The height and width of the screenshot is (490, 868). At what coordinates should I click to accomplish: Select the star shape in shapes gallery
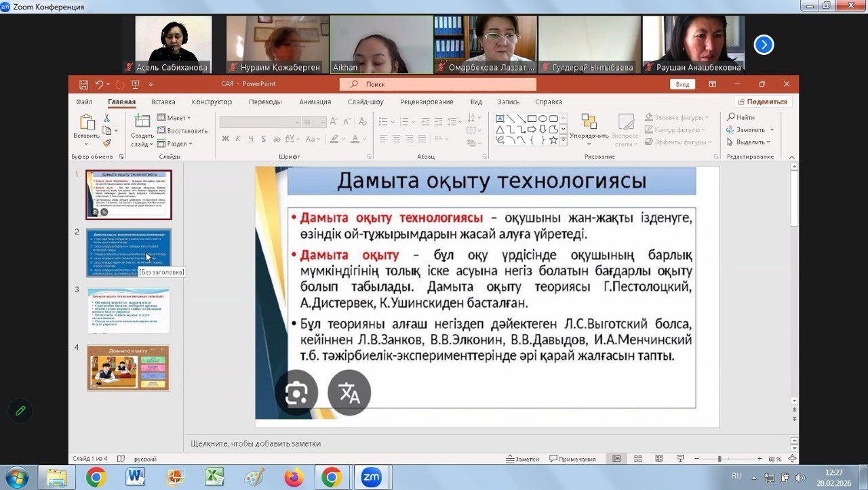(553, 140)
